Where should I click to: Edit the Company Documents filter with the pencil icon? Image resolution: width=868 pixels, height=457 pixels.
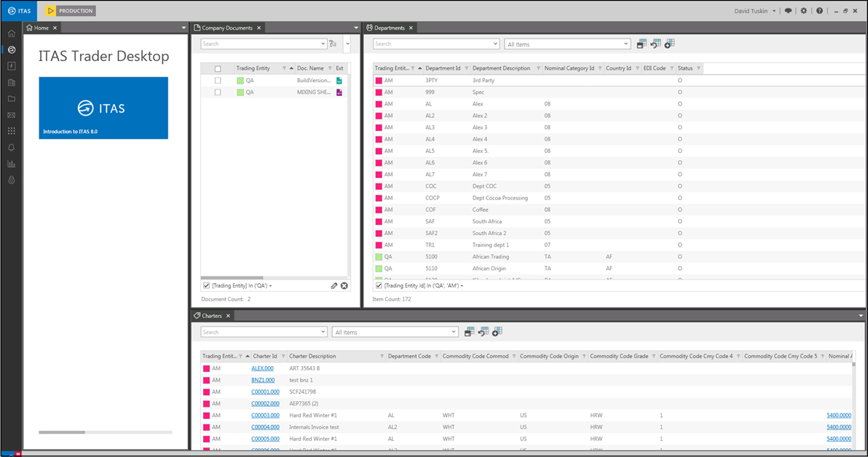tap(334, 286)
